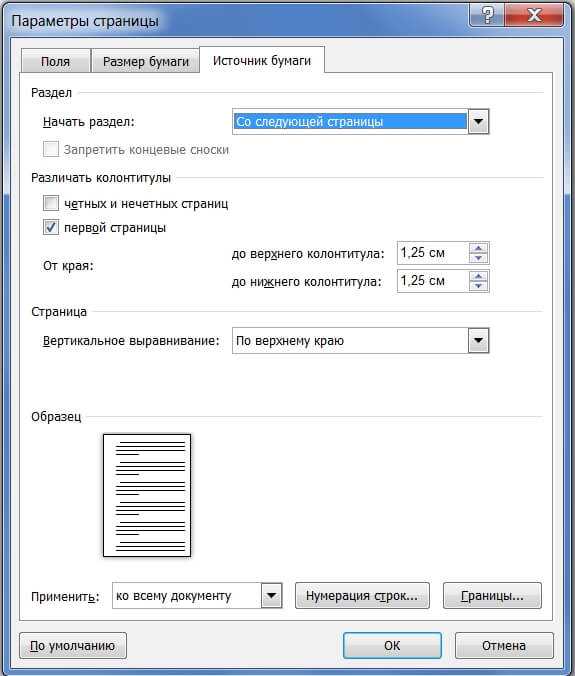575x676 pixels.
Task: Uncheck первой страницы checkbox
Action: tap(51, 227)
